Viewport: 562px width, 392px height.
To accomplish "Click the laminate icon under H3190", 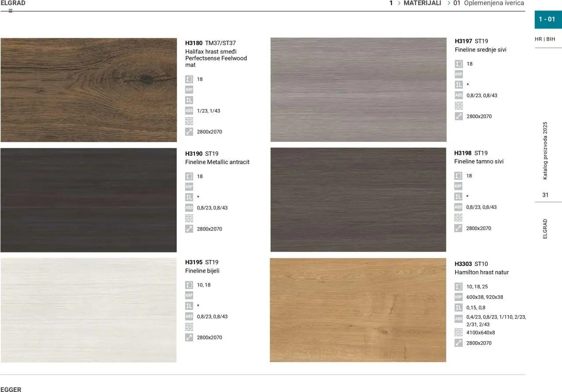I will pos(189,197).
